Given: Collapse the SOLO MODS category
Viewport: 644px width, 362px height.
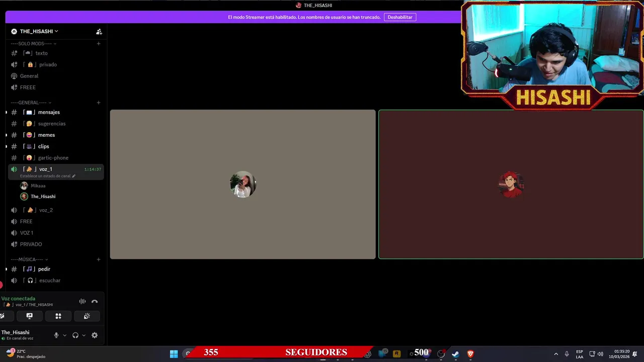Looking at the screenshot, I should (34, 44).
